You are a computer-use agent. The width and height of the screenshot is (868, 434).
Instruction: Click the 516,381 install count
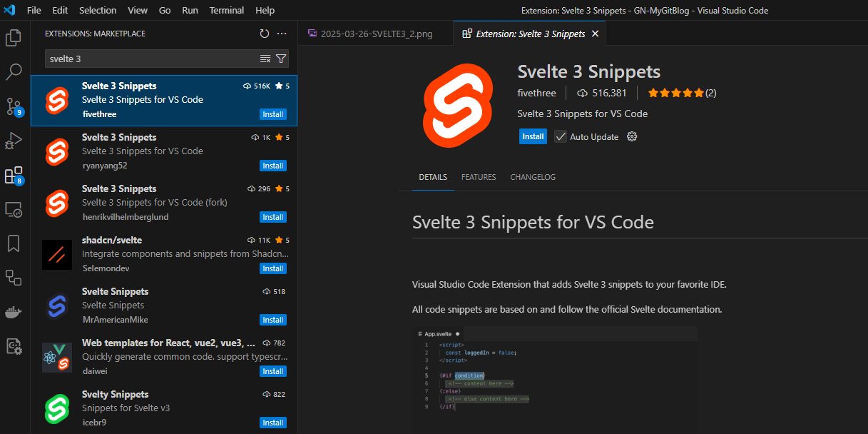[601, 93]
